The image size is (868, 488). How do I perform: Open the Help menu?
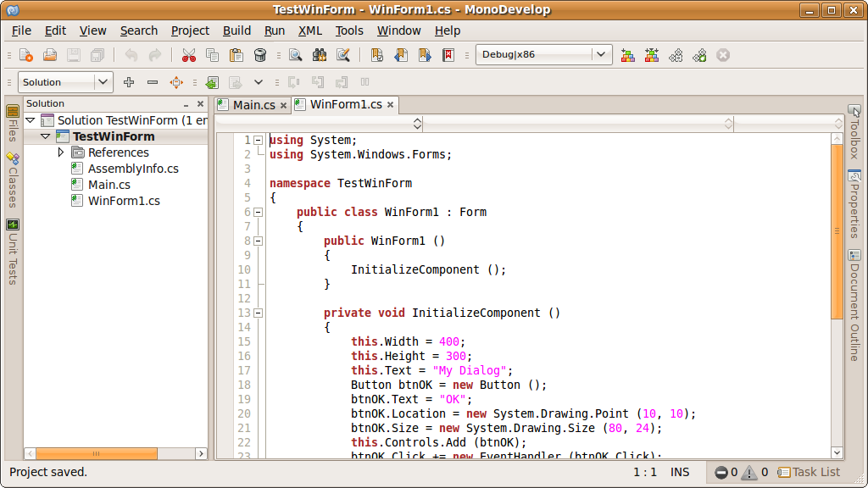point(448,30)
